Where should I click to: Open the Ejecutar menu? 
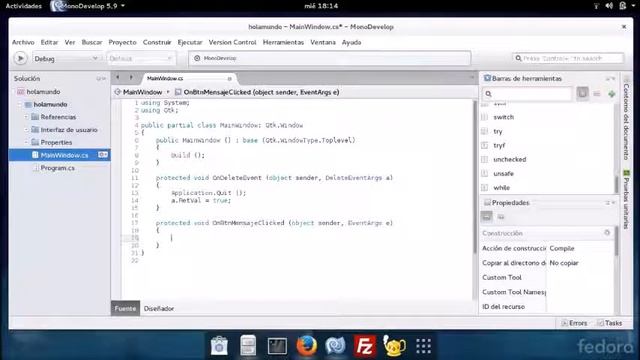click(x=190, y=42)
